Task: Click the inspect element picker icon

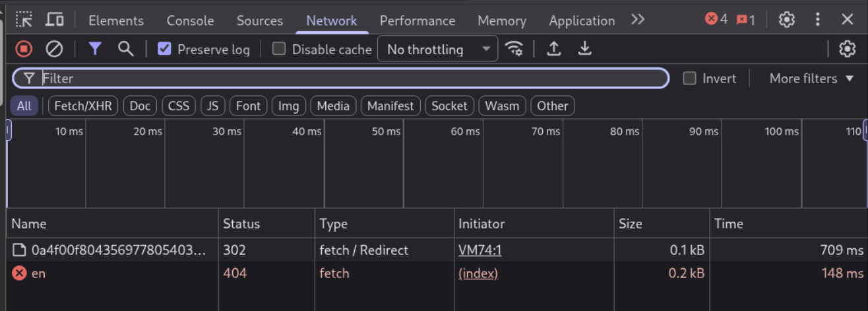Action: click(x=24, y=19)
